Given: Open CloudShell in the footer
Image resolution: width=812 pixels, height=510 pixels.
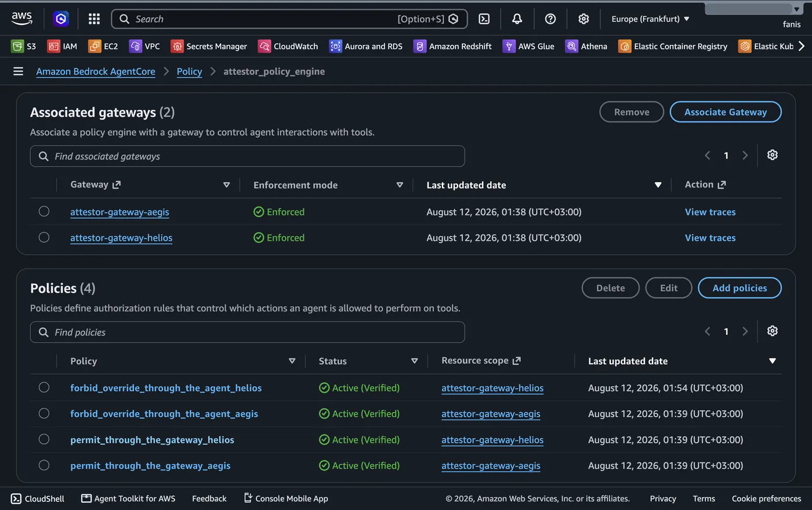Looking at the screenshot, I should tap(38, 498).
